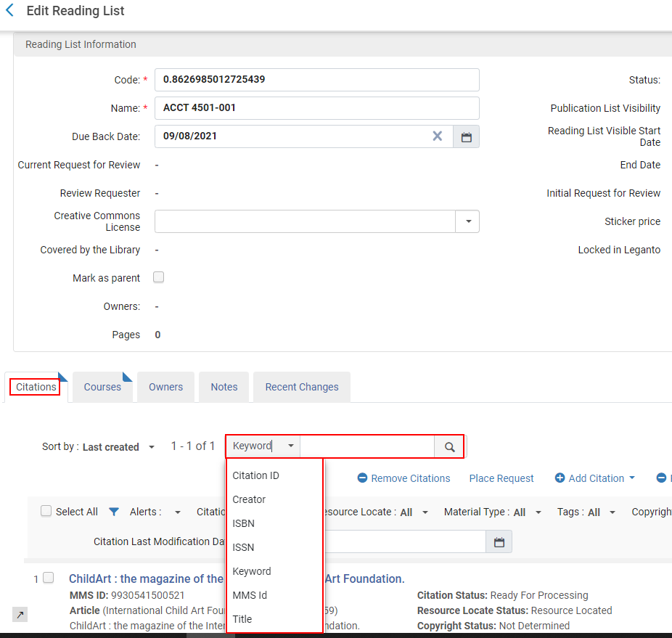672x638 pixels.
Task: Open the Alerts filter dropdown
Action: pyautogui.click(x=177, y=512)
